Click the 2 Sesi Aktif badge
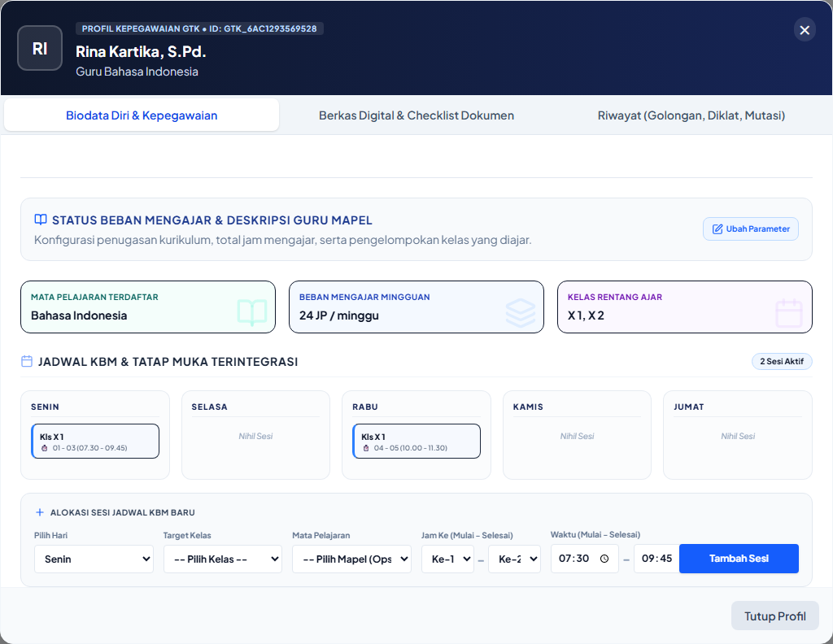The image size is (833, 644). 782,361
